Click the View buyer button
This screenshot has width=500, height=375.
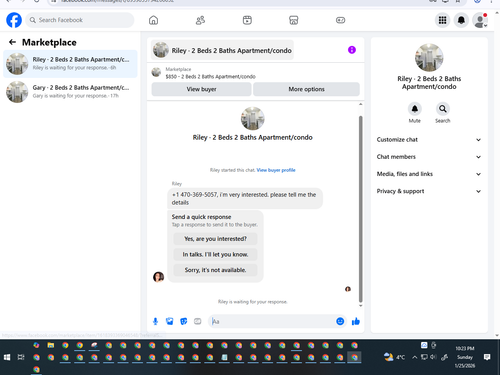(x=201, y=89)
